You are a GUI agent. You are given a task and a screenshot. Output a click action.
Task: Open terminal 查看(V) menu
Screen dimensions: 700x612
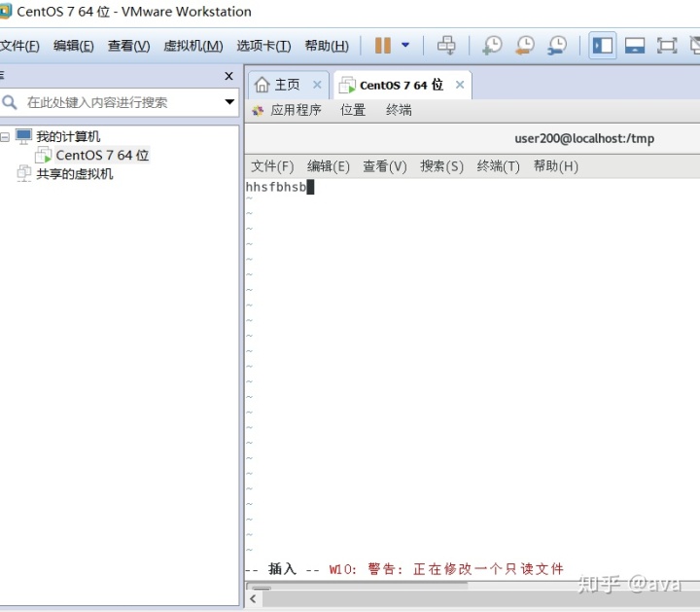pos(385,166)
